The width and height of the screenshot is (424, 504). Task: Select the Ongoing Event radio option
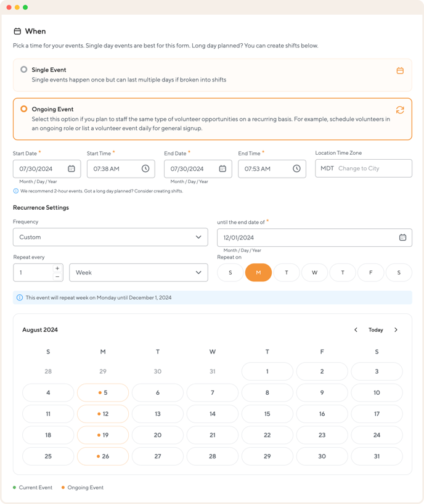coord(24,109)
